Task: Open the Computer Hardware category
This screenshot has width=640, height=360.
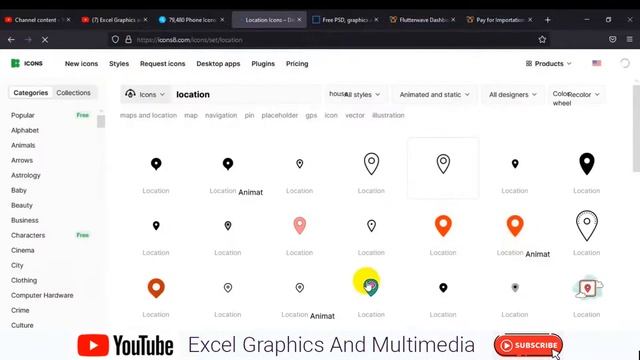Action: (x=42, y=296)
